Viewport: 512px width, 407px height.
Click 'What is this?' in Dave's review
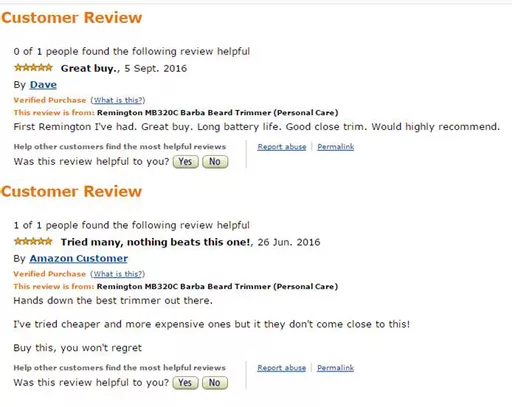pyautogui.click(x=118, y=100)
